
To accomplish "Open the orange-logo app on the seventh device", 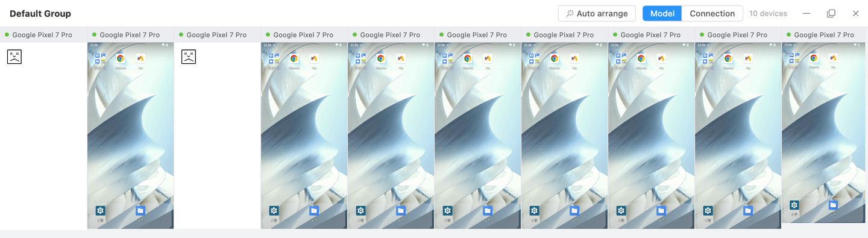I will (x=574, y=58).
